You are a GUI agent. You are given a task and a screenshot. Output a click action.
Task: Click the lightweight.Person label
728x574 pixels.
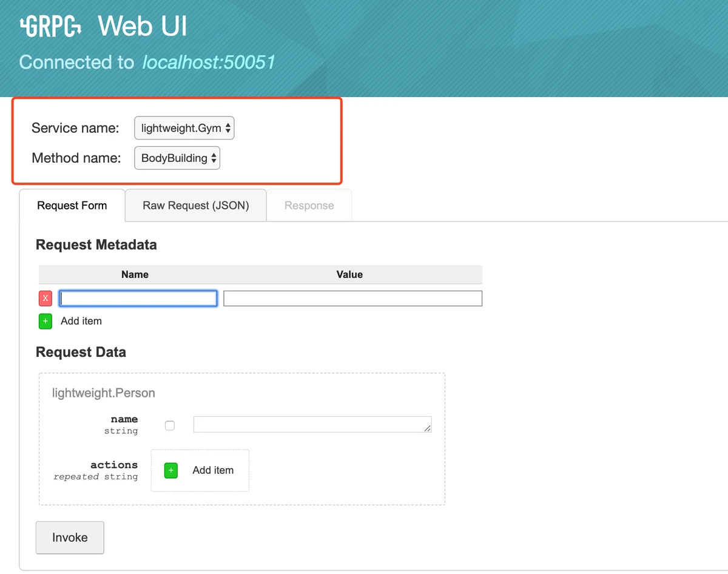tap(104, 393)
